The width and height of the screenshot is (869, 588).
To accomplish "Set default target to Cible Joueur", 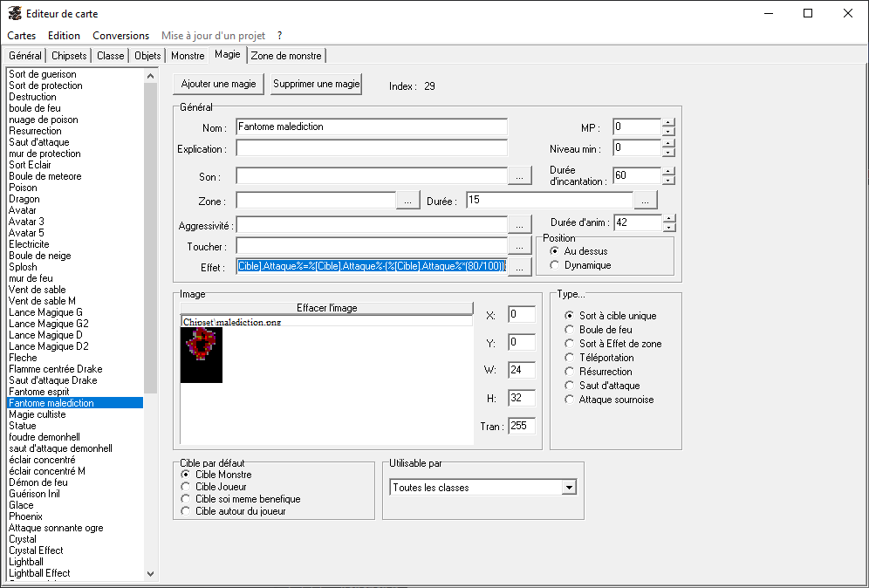I will (x=185, y=487).
